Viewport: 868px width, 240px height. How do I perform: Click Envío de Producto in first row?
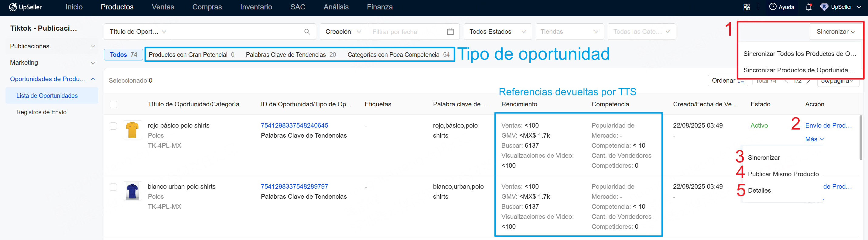click(x=828, y=126)
